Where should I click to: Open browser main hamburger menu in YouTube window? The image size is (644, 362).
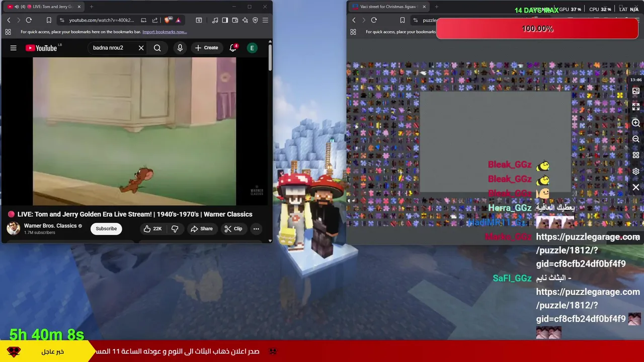tap(265, 20)
